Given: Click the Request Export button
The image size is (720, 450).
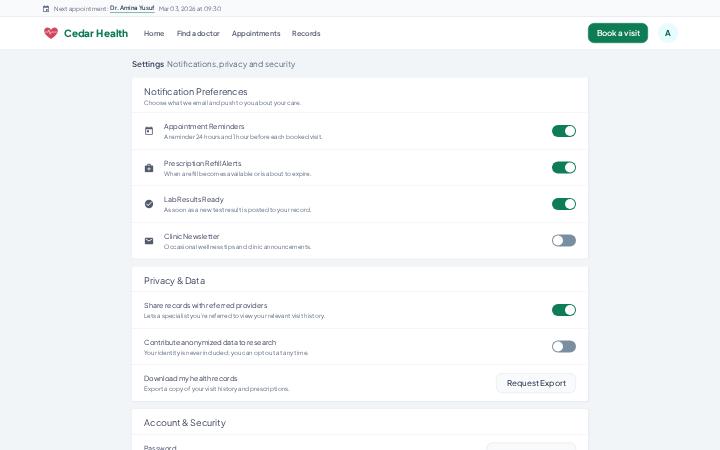Looking at the screenshot, I should [536, 383].
